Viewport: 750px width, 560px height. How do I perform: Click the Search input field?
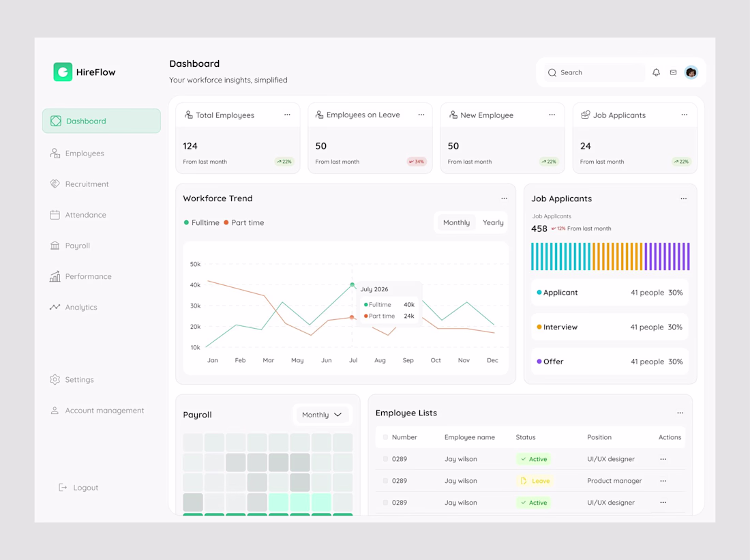595,73
